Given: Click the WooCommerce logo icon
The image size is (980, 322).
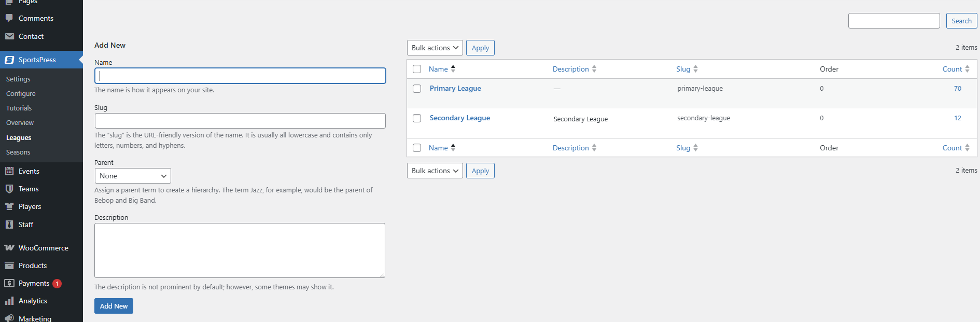Looking at the screenshot, I should pos(9,248).
